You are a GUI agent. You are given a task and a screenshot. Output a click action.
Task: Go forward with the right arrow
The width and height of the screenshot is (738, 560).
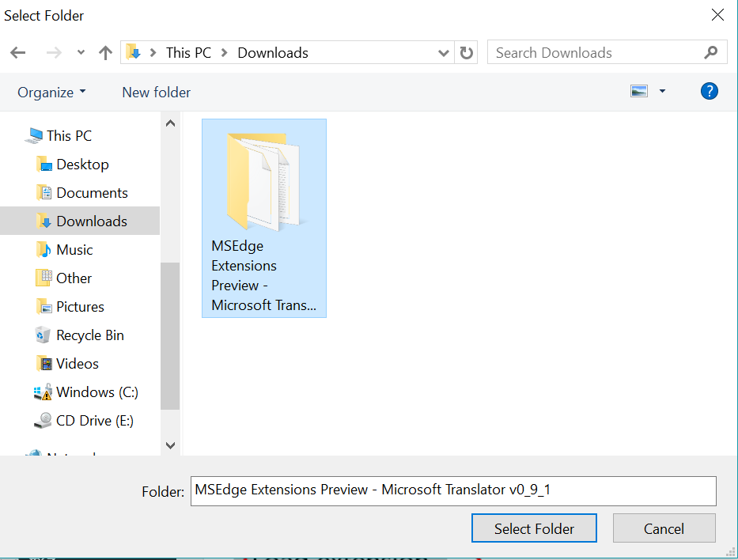pyautogui.click(x=54, y=52)
